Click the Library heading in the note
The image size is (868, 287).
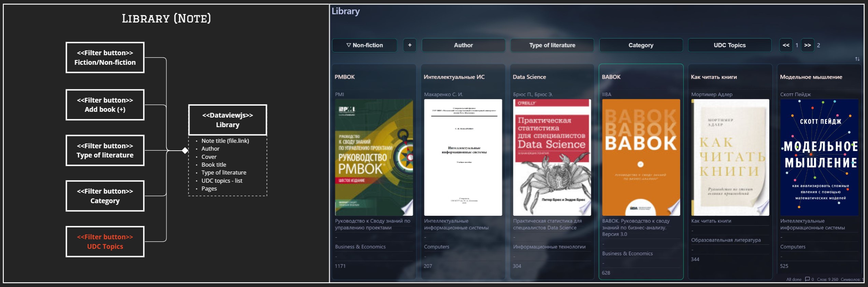click(345, 11)
